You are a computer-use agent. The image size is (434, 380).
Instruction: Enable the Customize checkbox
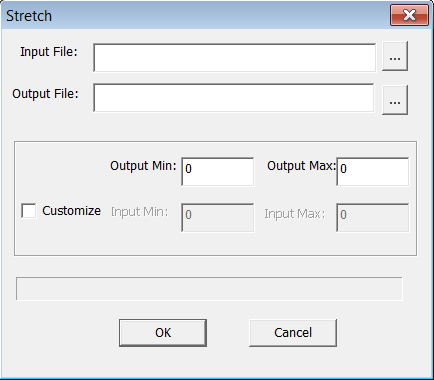(x=29, y=211)
